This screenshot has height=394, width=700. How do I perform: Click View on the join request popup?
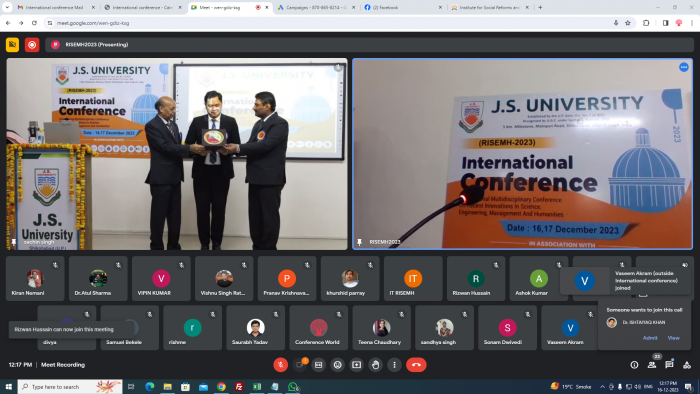(673, 338)
